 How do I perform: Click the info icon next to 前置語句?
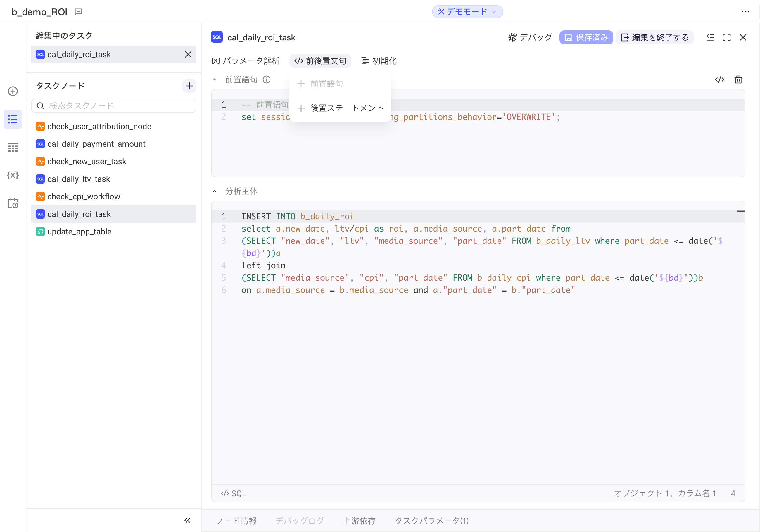(x=267, y=80)
